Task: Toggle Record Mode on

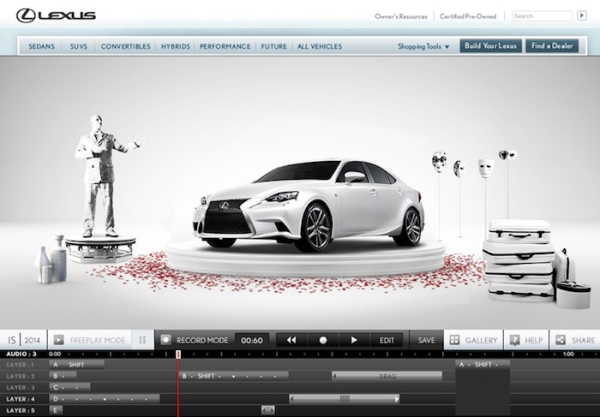Action: [195, 340]
